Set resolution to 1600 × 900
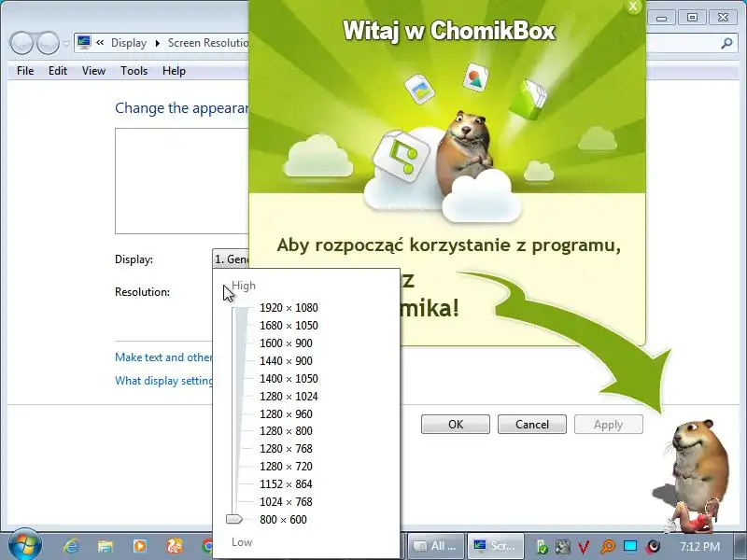 tap(286, 343)
